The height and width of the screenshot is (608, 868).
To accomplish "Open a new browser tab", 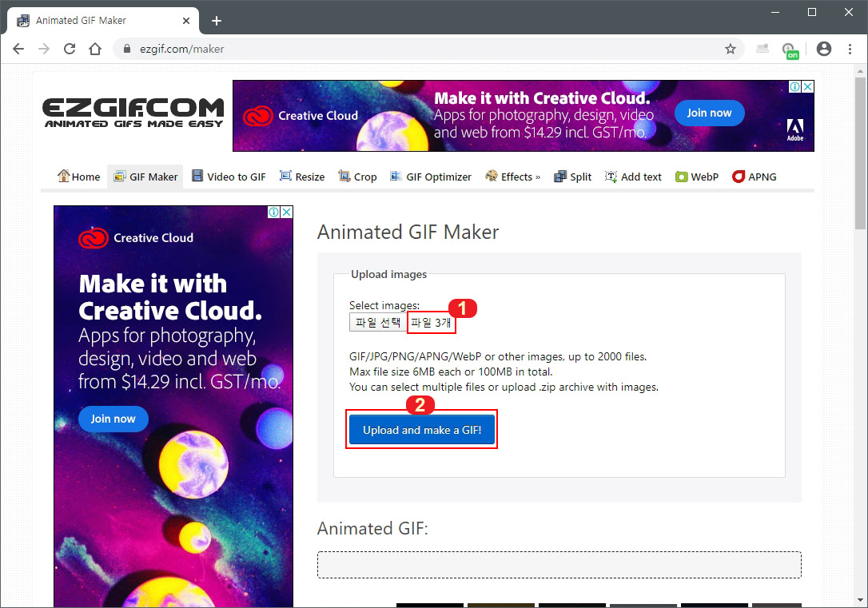I will (217, 21).
